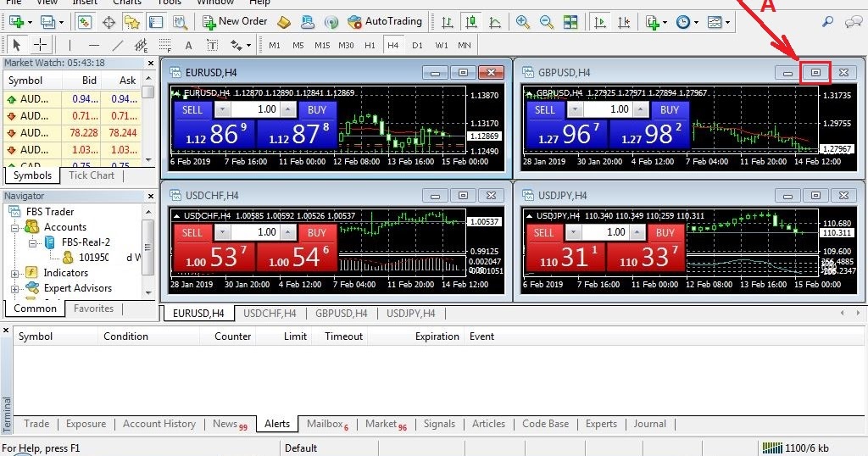Image resolution: width=868 pixels, height=456 pixels.
Task: Toggle Chart Shift icon
Action: (x=624, y=22)
